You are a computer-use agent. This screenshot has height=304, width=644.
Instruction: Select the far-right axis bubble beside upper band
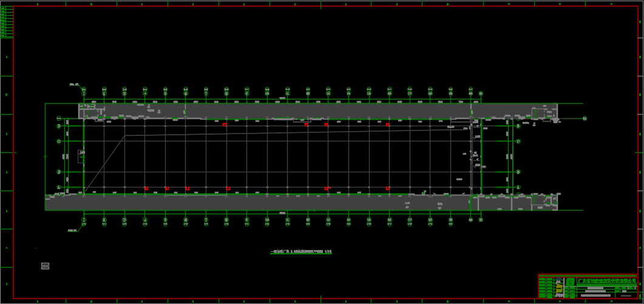(x=585, y=118)
